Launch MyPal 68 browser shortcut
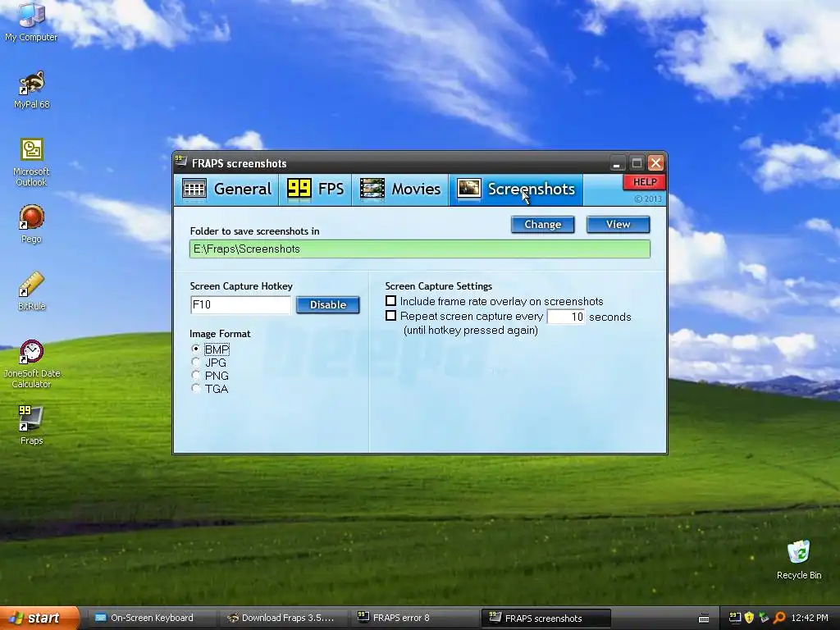 tap(32, 89)
